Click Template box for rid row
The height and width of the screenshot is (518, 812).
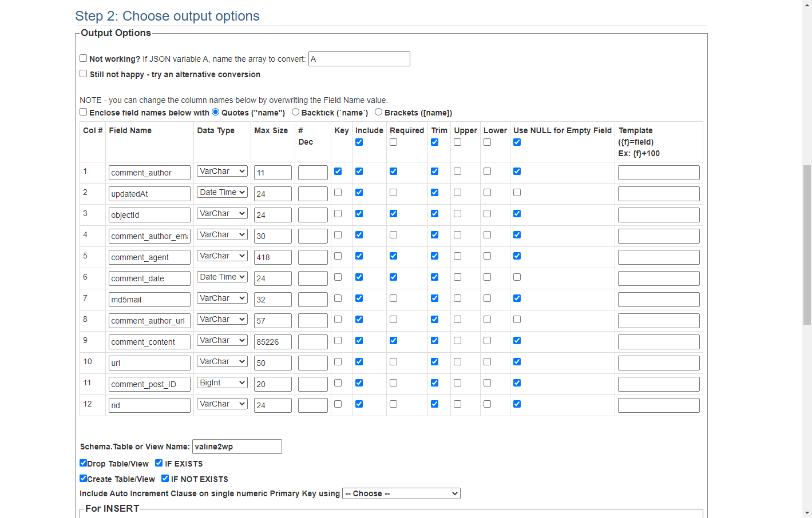coord(659,405)
